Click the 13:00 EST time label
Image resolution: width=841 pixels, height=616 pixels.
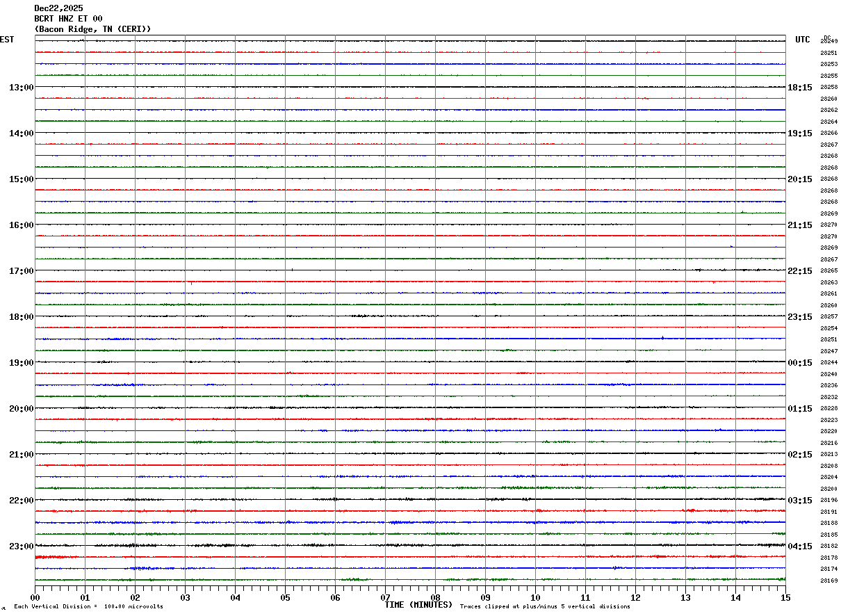click(x=21, y=88)
